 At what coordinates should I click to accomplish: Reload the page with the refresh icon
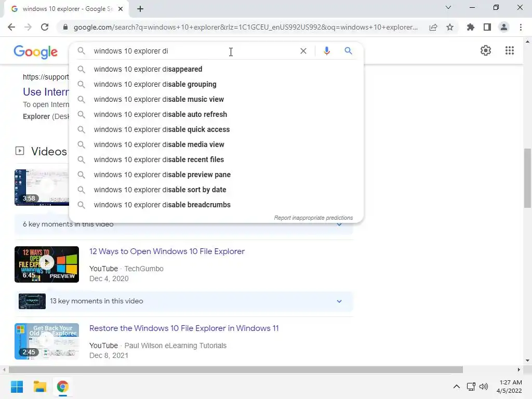click(x=45, y=27)
